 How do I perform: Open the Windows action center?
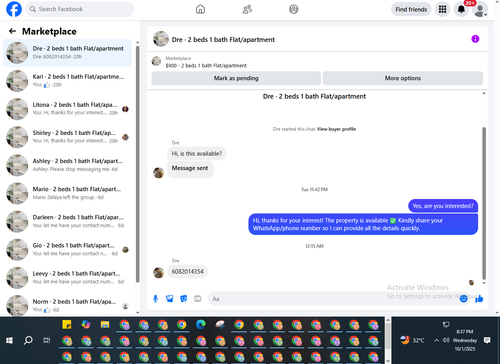click(487, 340)
